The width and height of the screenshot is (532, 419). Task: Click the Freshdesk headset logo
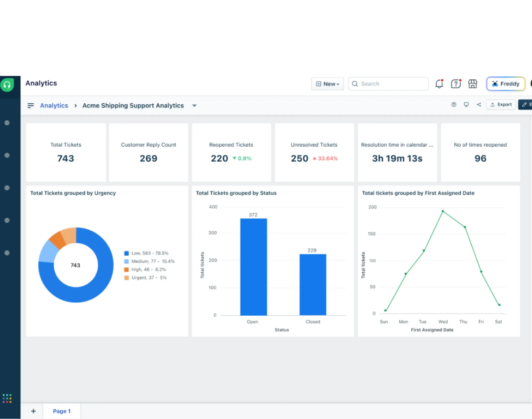point(7,84)
